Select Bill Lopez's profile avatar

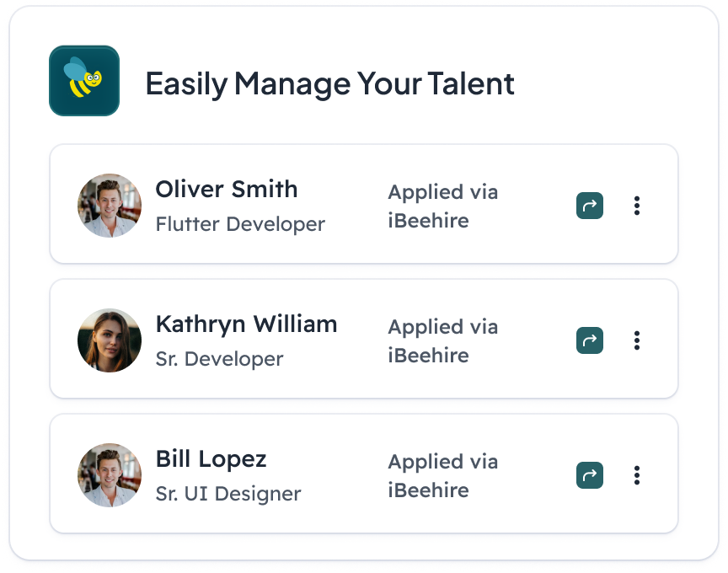110,475
